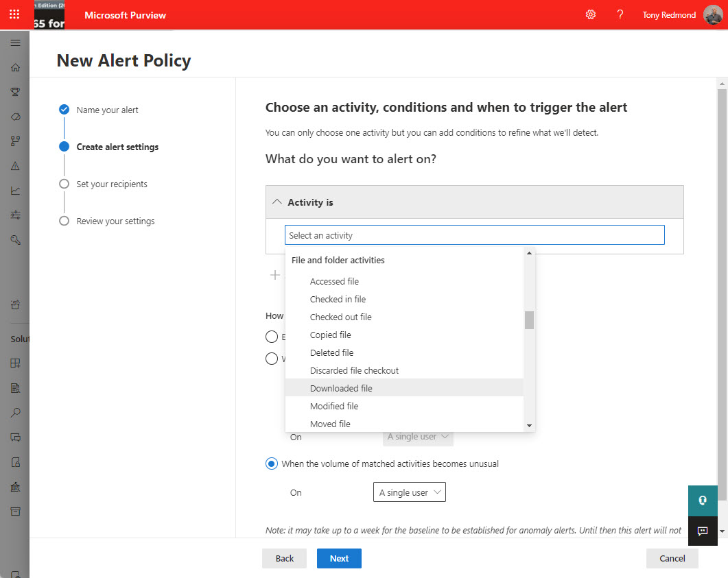Open the Help question mark
The height and width of the screenshot is (578, 728).
click(620, 14)
